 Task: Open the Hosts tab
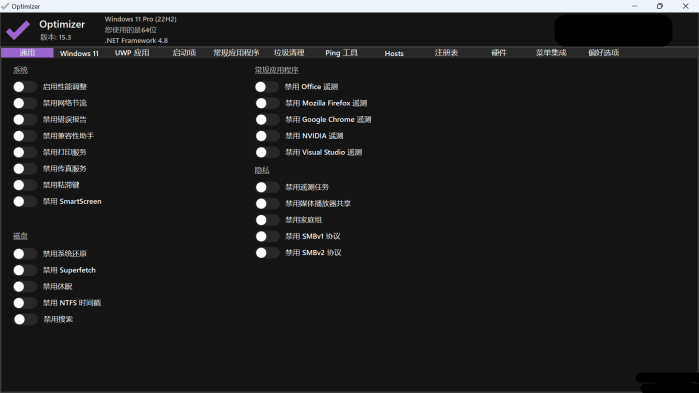pyautogui.click(x=394, y=53)
